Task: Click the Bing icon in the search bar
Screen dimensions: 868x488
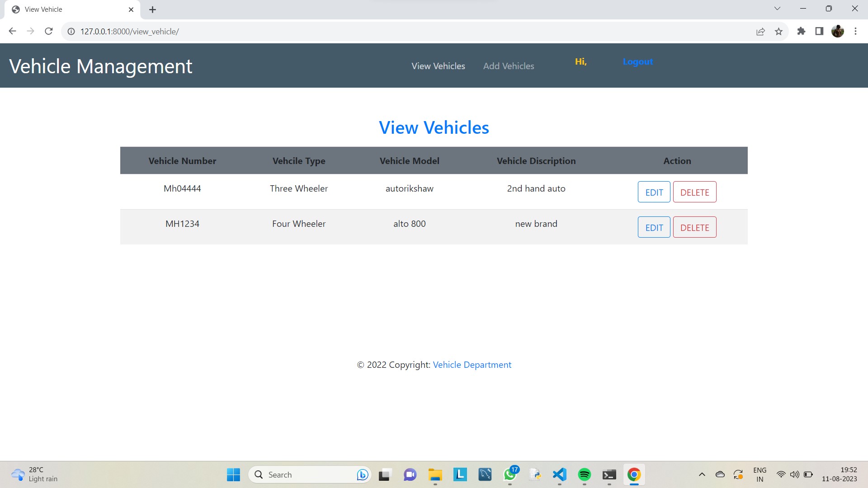Action: tap(361, 474)
